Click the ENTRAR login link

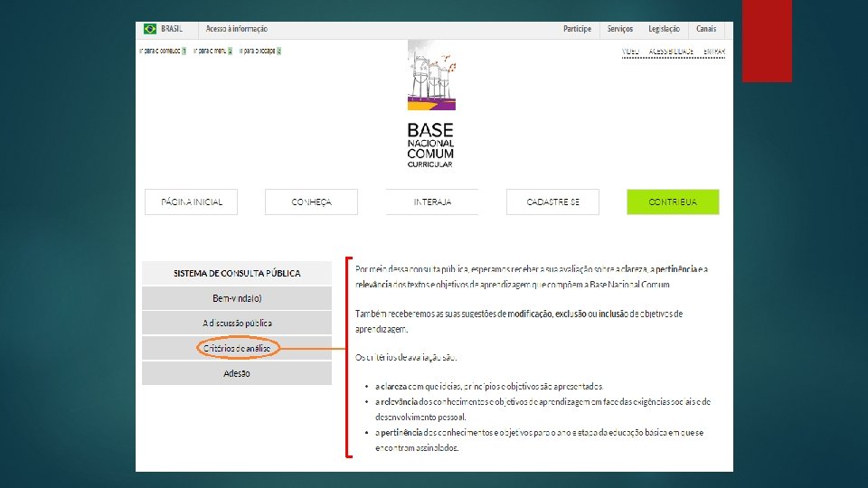pos(714,52)
